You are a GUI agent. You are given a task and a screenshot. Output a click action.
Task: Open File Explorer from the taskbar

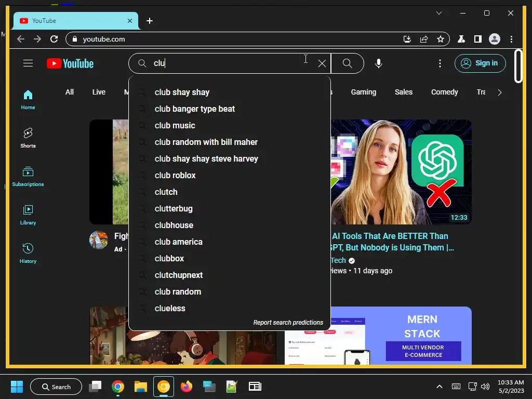tap(140, 387)
